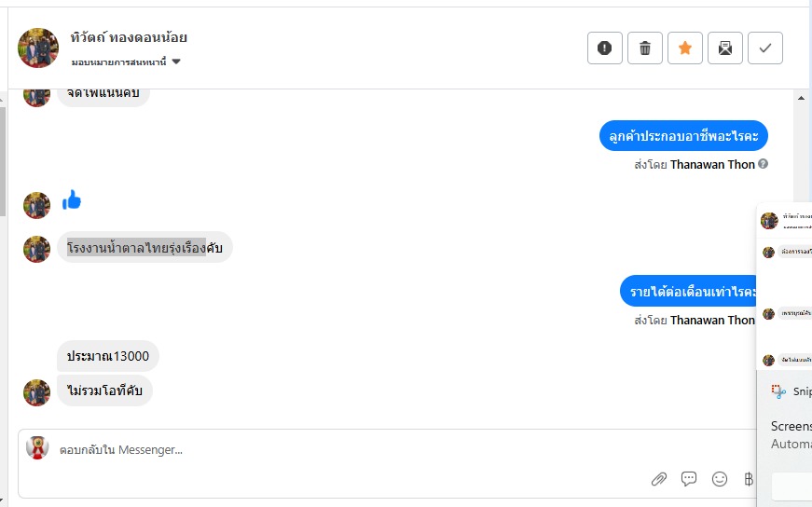Image resolution: width=812 pixels, height=507 pixels.
Task: Attach a file using paperclip icon
Action: tap(658, 479)
